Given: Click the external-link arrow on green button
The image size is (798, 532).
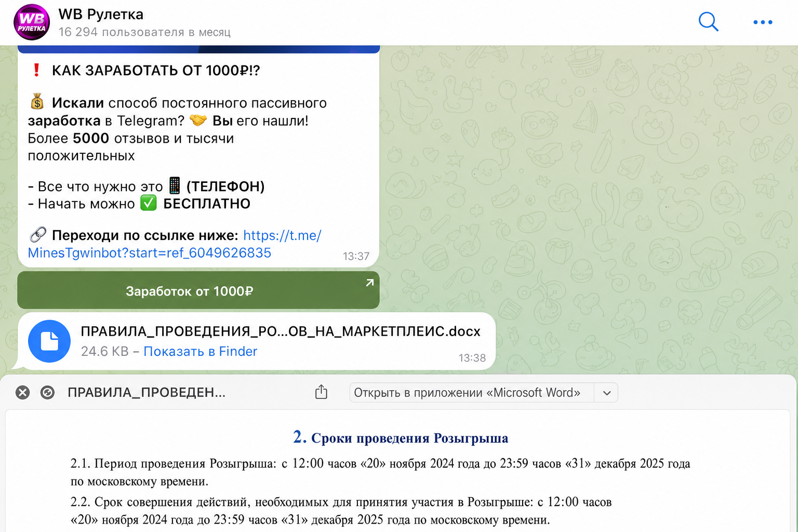Looking at the screenshot, I should pos(369,283).
